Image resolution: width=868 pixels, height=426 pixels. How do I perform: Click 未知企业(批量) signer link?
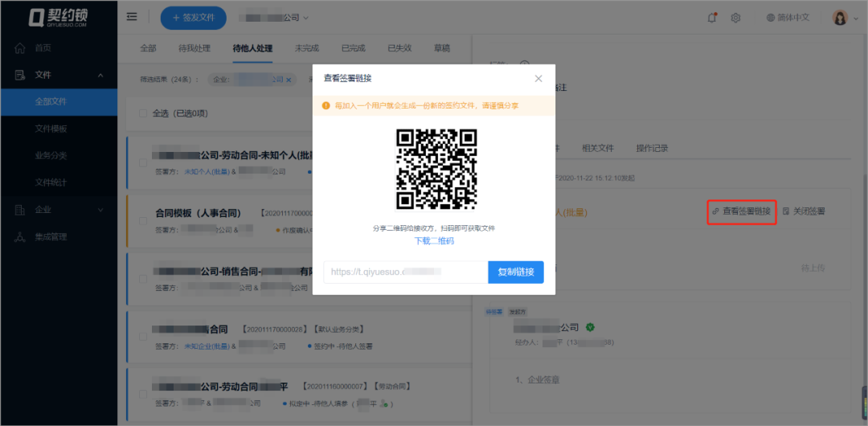click(x=207, y=346)
